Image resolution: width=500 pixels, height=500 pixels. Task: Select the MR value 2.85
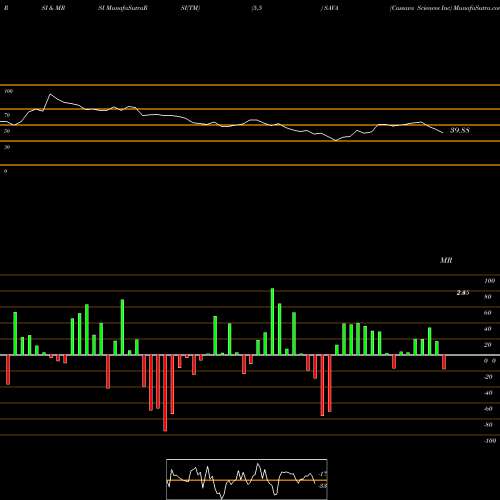tap(463, 293)
